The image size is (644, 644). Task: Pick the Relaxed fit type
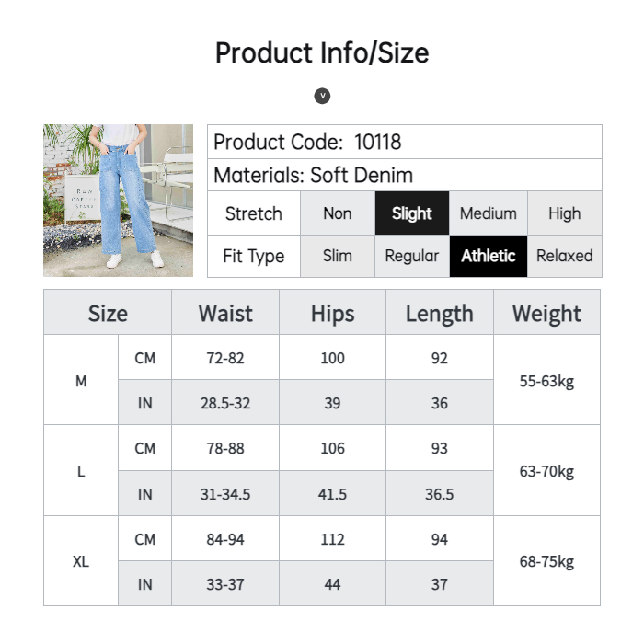(x=564, y=256)
